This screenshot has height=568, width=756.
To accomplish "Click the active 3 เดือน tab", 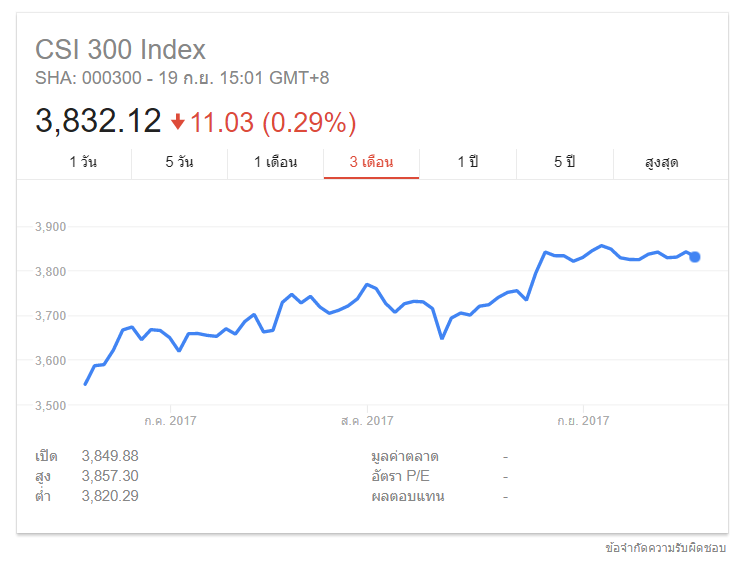I will click(371, 162).
